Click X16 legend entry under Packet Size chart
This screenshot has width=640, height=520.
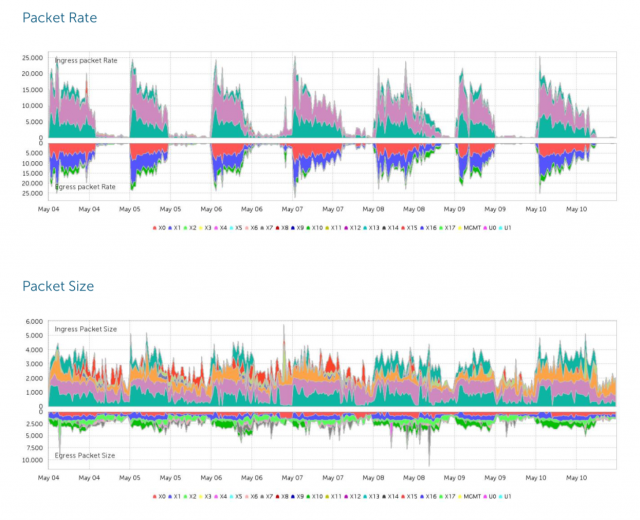(x=428, y=496)
